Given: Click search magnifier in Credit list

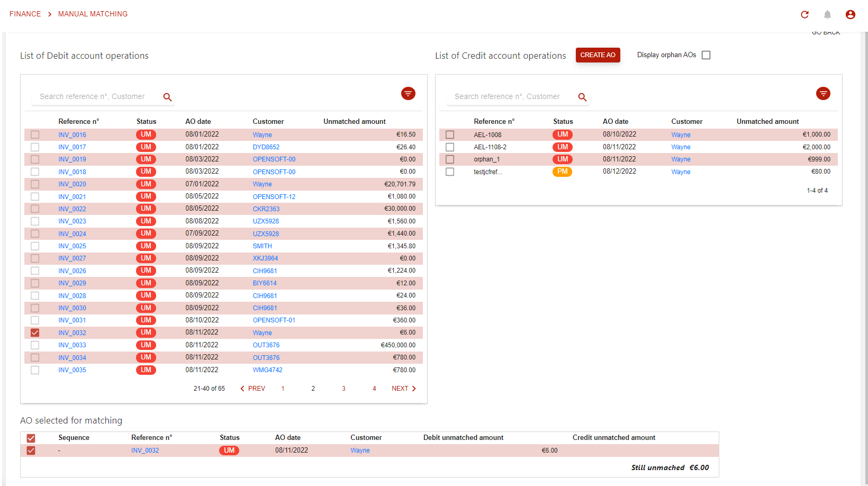Looking at the screenshot, I should pyautogui.click(x=582, y=97).
